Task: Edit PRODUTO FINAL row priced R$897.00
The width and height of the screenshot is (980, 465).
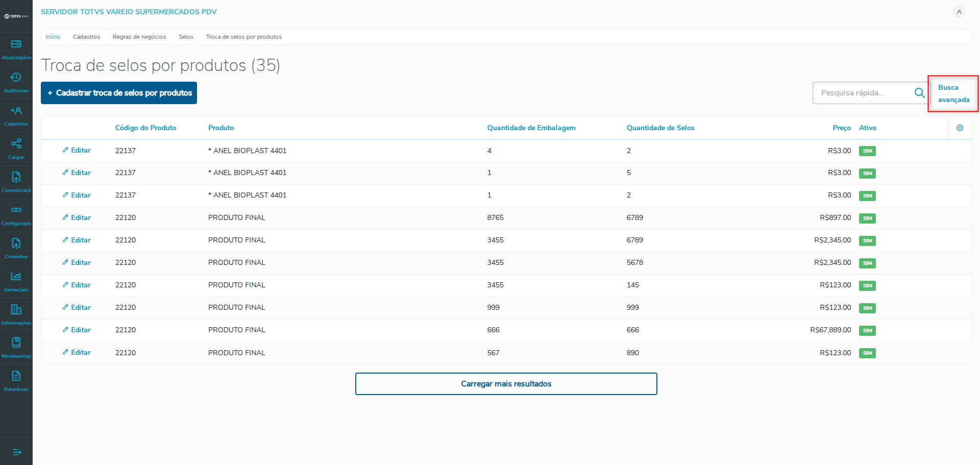Action: click(x=77, y=217)
